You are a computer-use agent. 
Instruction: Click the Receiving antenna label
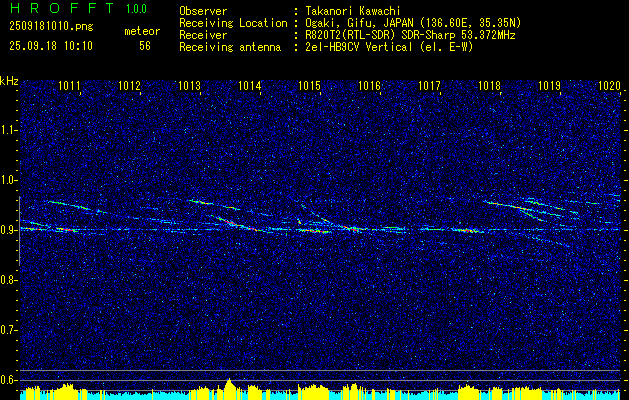point(230,47)
